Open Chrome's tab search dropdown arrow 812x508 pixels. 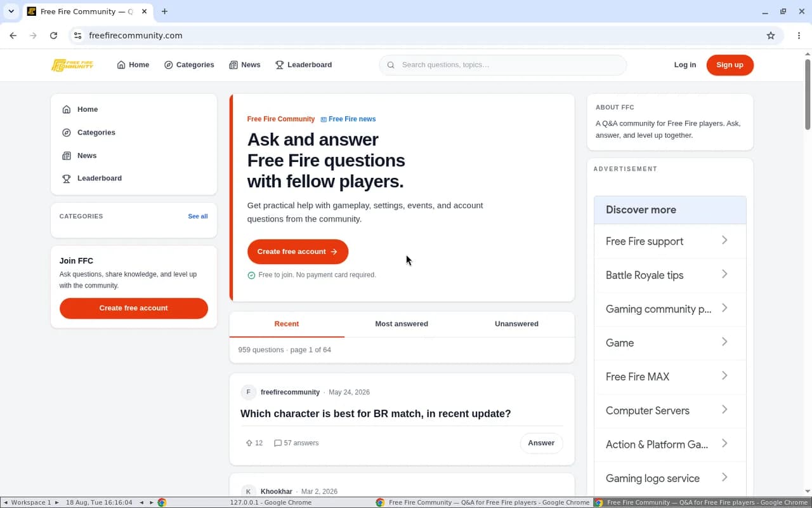click(11, 11)
